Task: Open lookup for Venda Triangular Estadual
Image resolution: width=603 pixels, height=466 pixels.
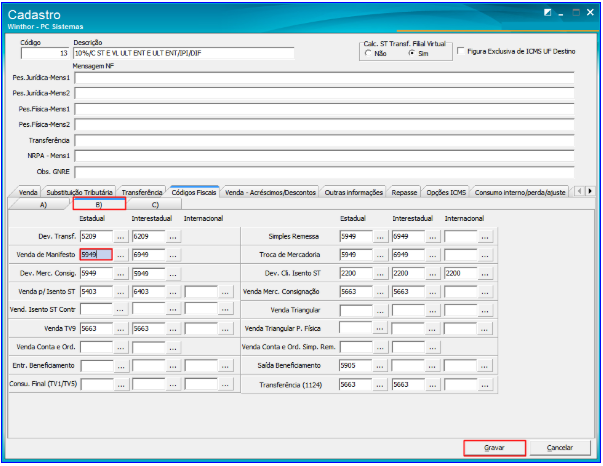Action: pos(380,310)
